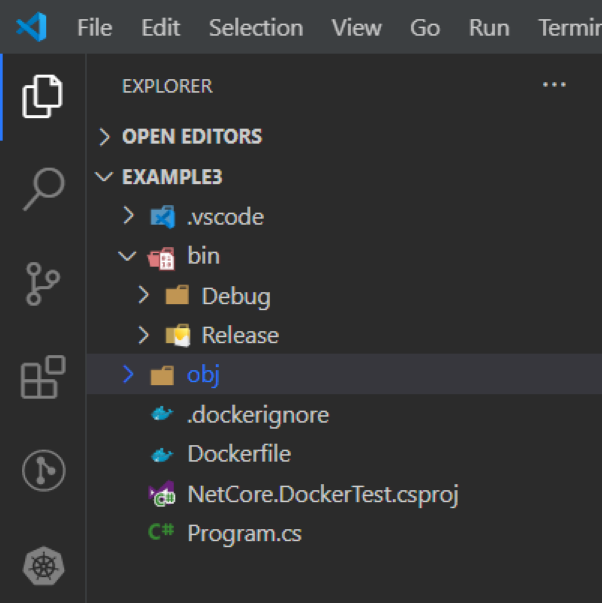Open the Program.cs file
602x603 pixels.
(245, 534)
